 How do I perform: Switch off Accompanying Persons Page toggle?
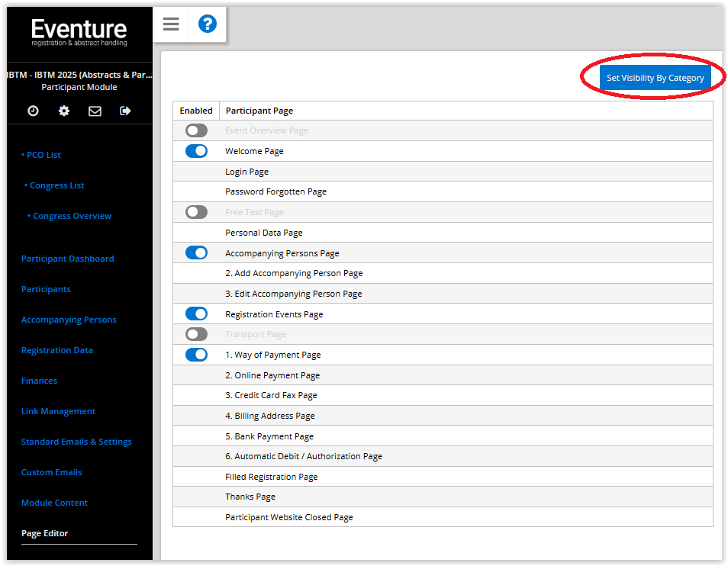tap(196, 252)
